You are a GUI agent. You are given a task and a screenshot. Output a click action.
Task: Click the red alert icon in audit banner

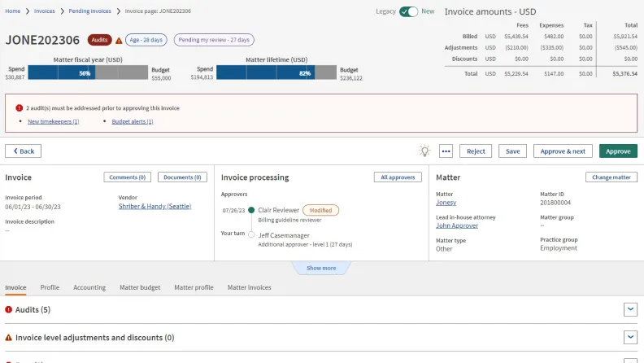pyautogui.click(x=19, y=107)
